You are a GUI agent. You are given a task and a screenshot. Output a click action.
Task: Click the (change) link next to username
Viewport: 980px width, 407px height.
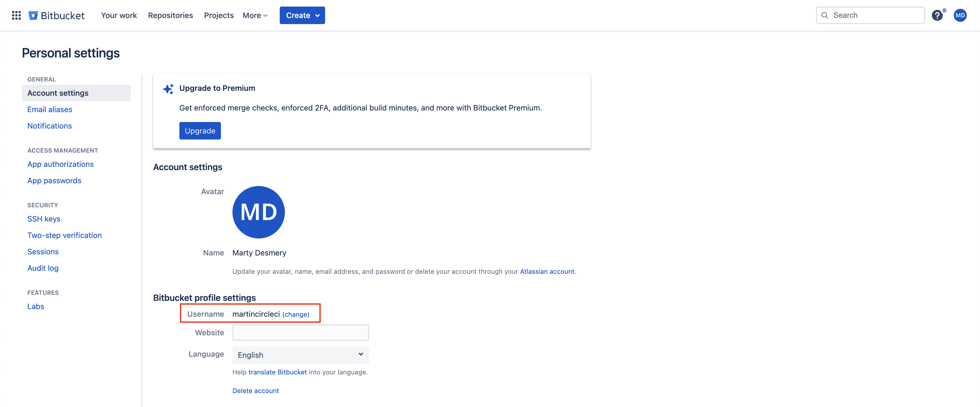point(296,314)
